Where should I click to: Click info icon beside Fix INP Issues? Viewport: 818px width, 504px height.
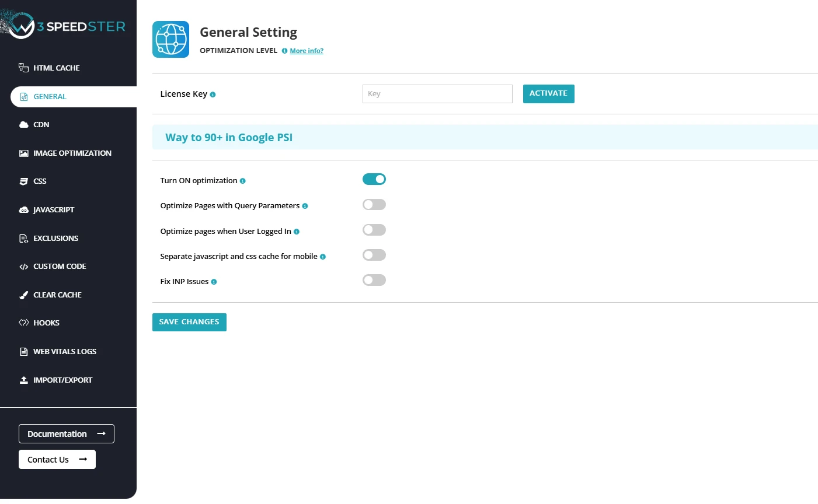coord(214,282)
